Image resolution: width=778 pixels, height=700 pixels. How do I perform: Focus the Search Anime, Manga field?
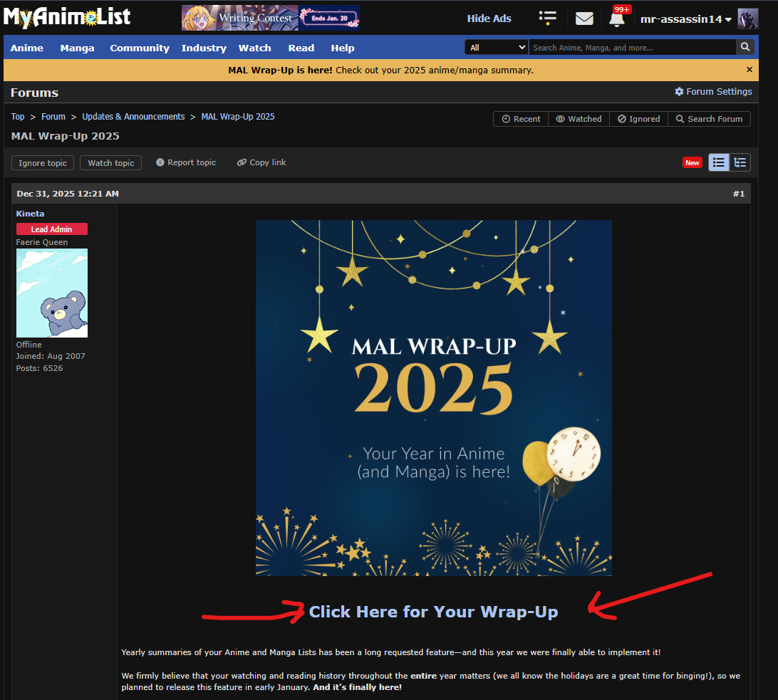point(632,48)
